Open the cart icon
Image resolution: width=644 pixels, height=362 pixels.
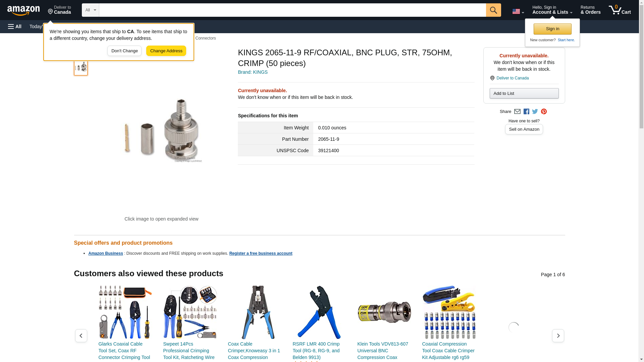pos(620,10)
